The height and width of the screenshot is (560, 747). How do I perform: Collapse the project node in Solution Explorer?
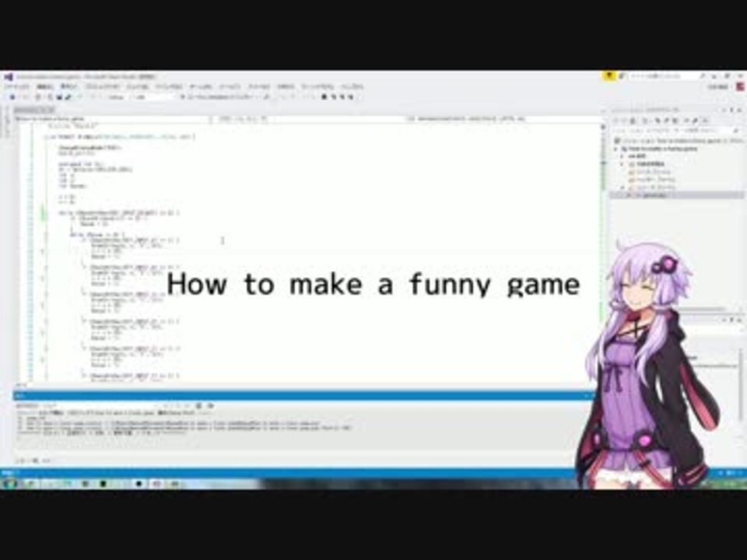pos(616,149)
